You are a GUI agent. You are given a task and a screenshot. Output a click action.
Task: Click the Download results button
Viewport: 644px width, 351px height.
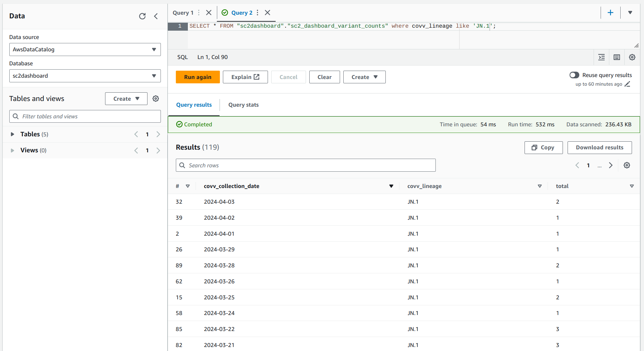599,147
